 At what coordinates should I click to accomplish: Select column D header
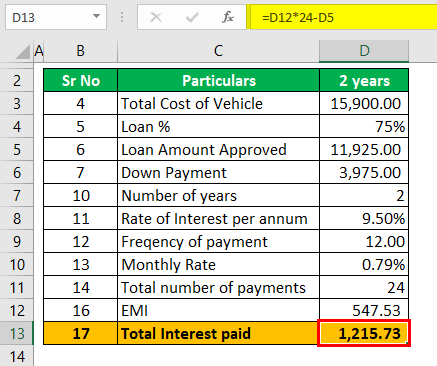[364, 51]
